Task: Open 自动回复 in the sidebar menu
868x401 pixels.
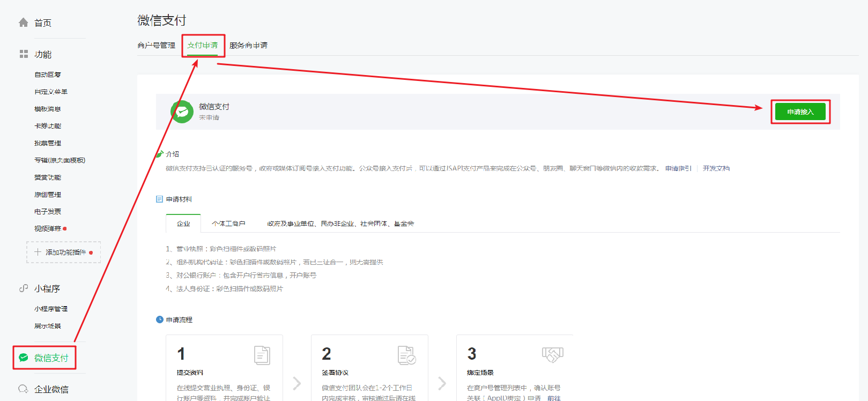Action: pos(48,75)
